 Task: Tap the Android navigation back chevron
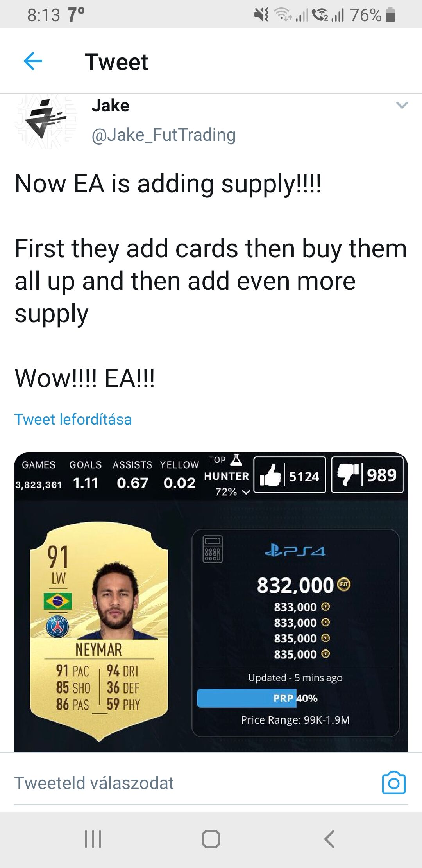(x=329, y=839)
